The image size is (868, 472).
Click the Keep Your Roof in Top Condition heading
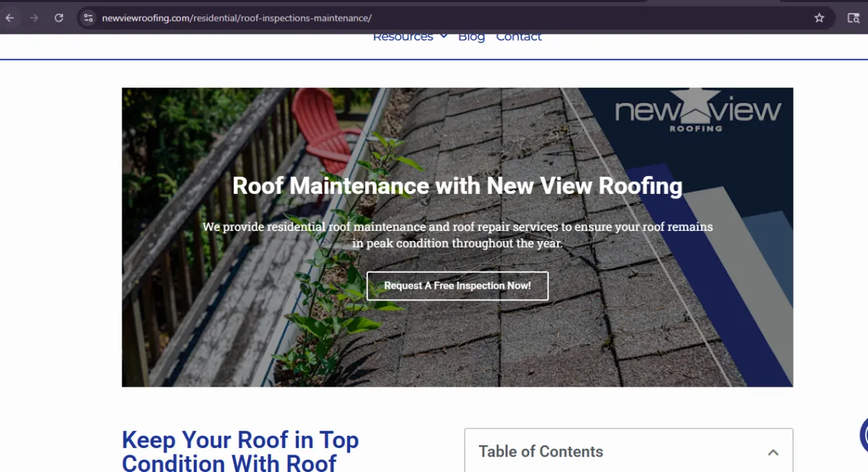pyautogui.click(x=240, y=451)
